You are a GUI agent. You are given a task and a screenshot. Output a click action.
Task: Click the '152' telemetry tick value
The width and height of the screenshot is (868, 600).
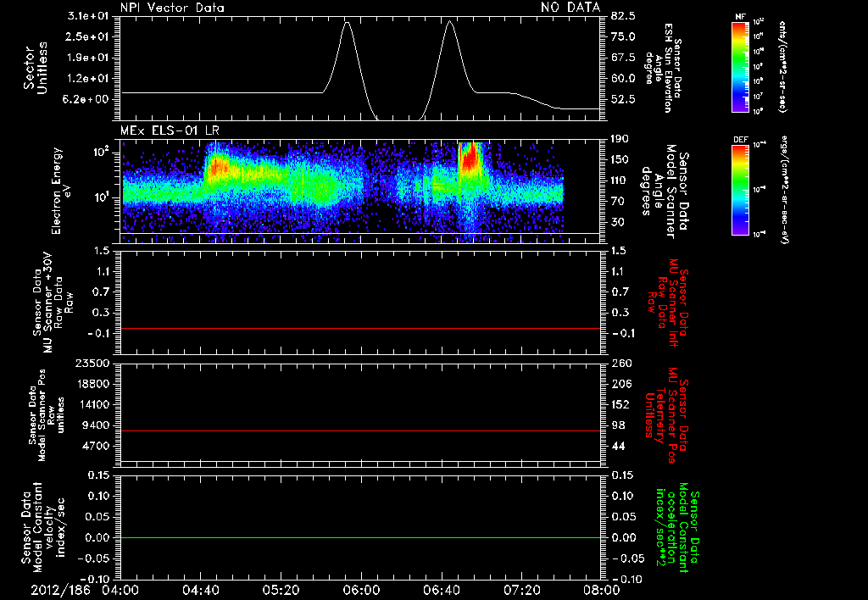pos(620,404)
